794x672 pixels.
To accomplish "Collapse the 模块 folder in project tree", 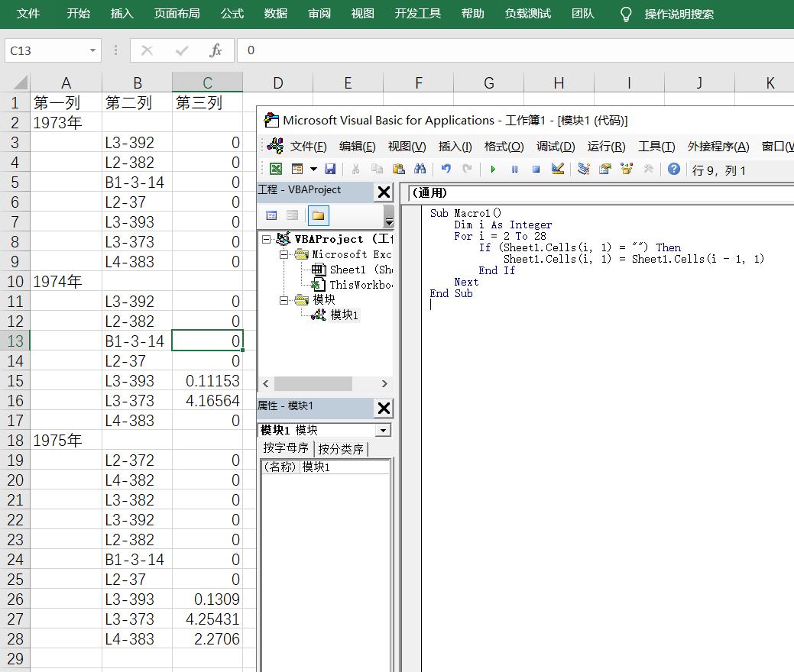I will [284, 300].
